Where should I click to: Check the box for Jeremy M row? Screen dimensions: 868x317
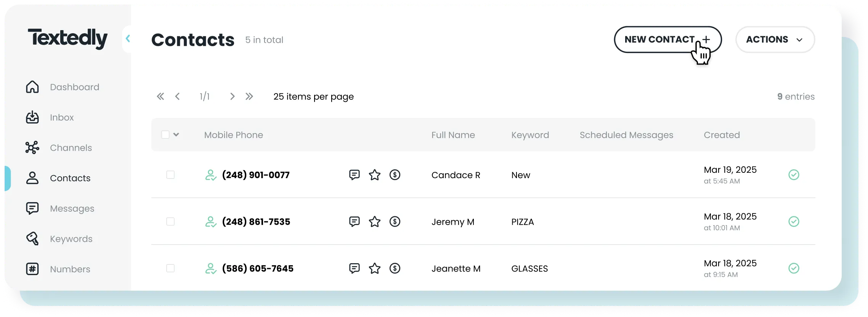click(170, 222)
